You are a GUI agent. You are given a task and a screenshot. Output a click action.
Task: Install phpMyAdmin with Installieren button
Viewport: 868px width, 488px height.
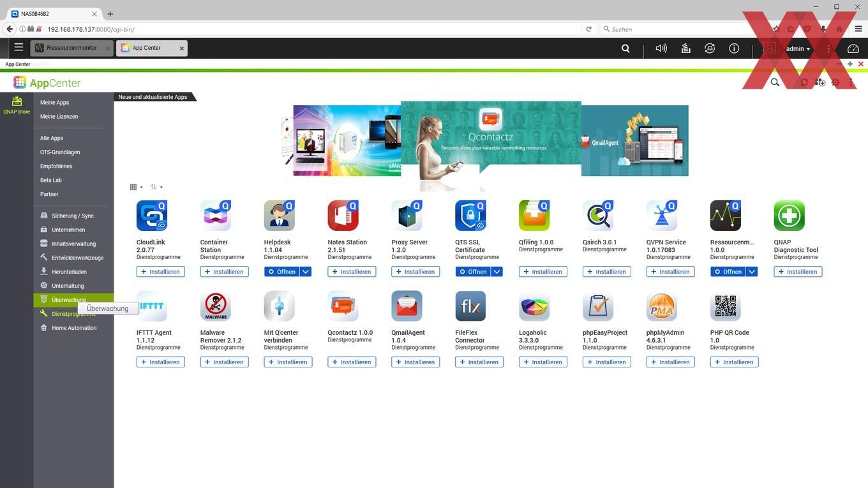pos(670,362)
